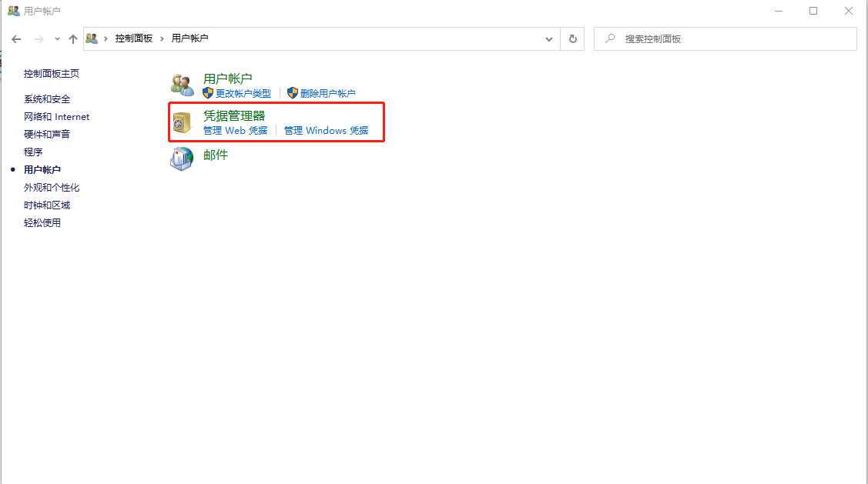Screen dimensions: 868x484
Task: Expand the chevron before 控制面板 in breadcrumb
Action: 106,38
